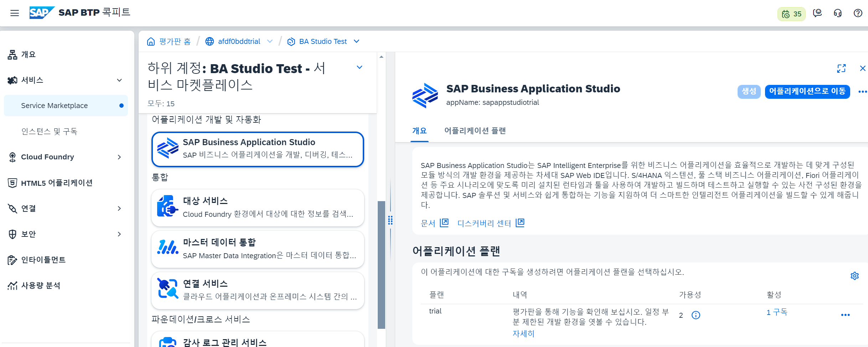Image resolution: width=868 pixels, height=347 pixels.
Task: Click the 내역 column header
Action: coord(520,295)
